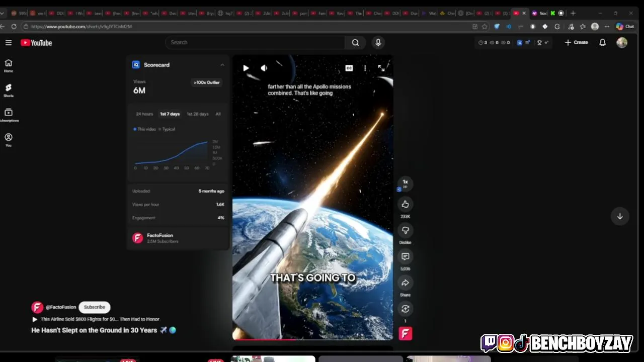Click the blue extension icon near Create
644x362 pixels.
click(520, 43)
